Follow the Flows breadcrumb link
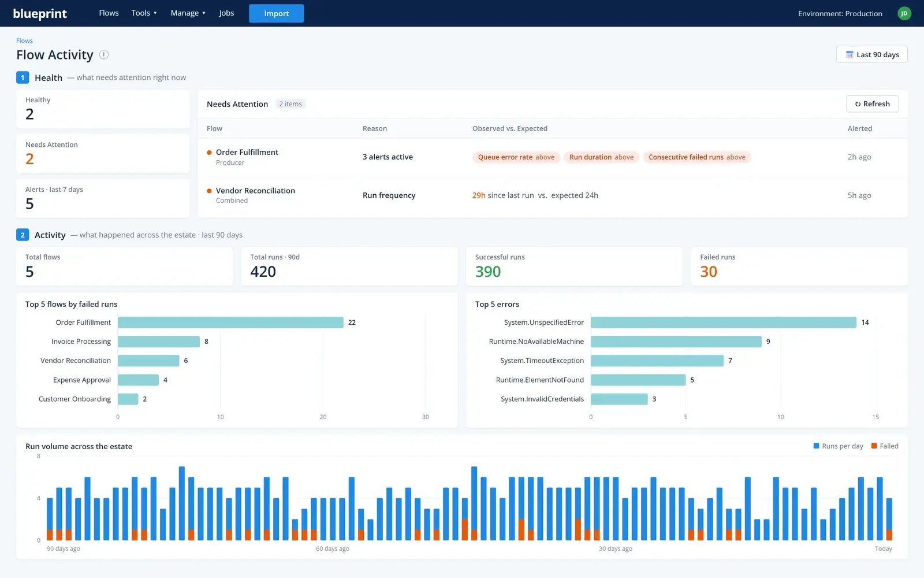The image size is (924, 578). pos(24,40)
